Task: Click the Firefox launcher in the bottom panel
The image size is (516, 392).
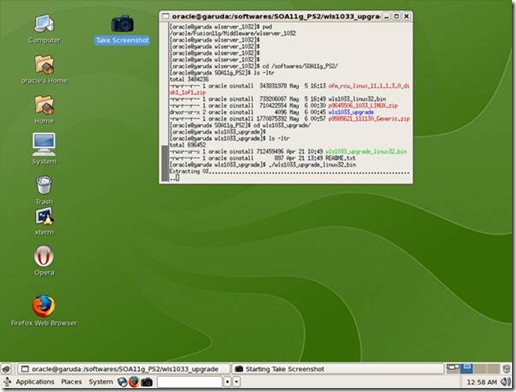Action: click(x=134, y=382)
